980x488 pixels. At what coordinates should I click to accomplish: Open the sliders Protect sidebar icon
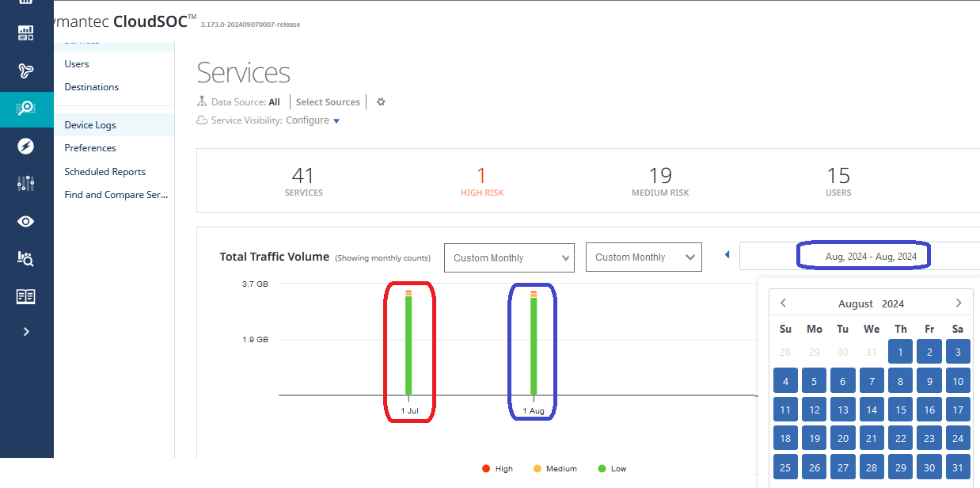(x=26, y=184)
